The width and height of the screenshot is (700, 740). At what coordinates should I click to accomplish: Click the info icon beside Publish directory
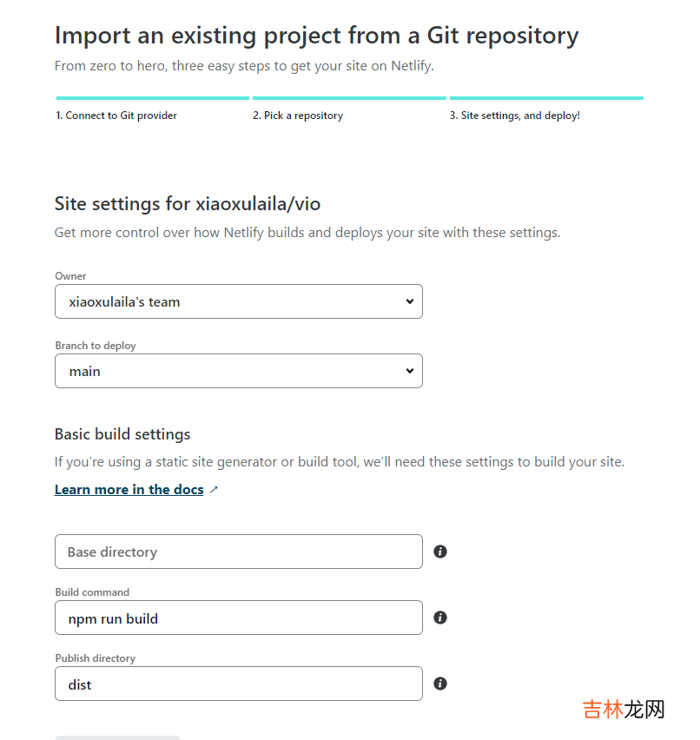tap(440, 684)
